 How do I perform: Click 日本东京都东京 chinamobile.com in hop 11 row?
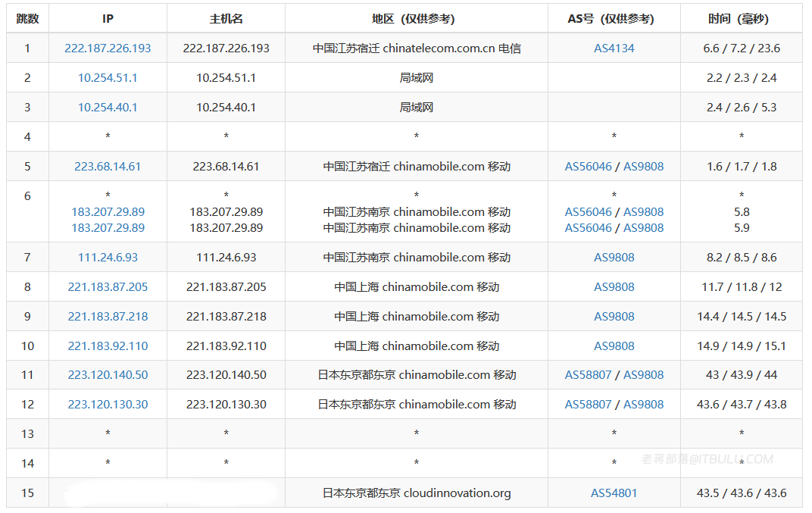pos(417,374)
